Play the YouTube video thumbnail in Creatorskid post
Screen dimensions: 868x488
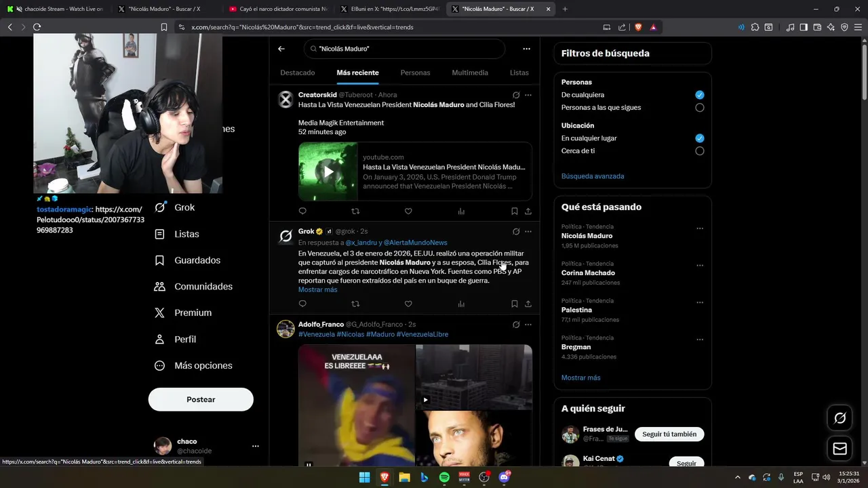(x=328, y=171)
